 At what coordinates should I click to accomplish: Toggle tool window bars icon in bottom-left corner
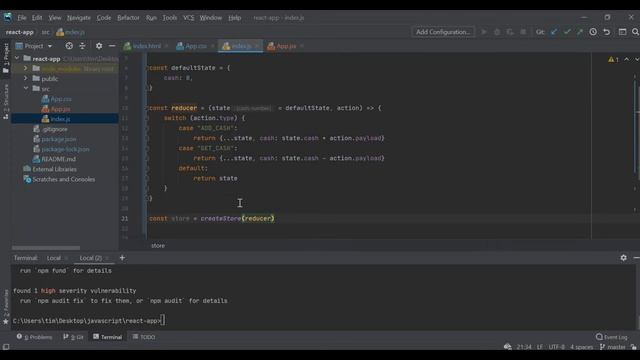6,347
